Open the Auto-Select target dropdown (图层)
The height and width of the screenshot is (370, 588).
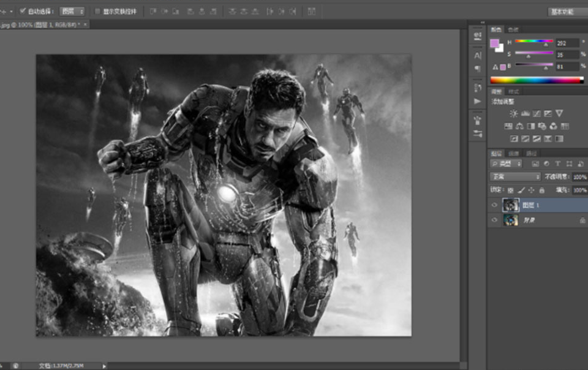point(72,11)
